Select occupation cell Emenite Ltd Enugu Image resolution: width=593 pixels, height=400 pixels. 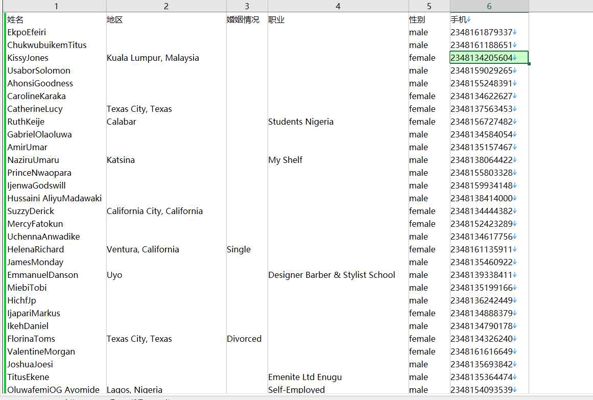338,378
